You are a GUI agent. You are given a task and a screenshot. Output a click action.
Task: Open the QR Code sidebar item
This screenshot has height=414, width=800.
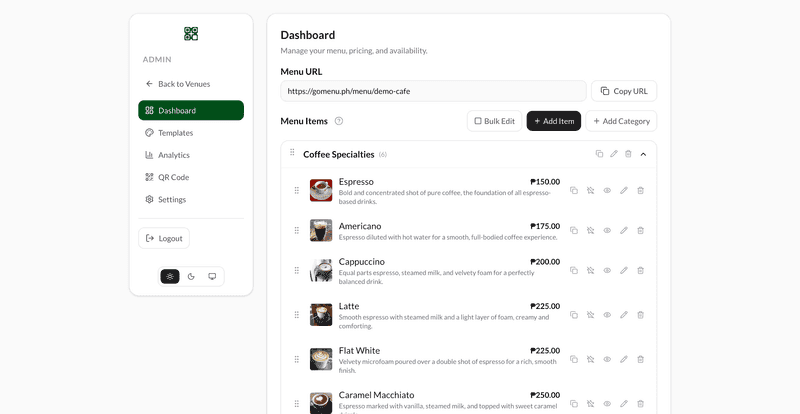191,177
